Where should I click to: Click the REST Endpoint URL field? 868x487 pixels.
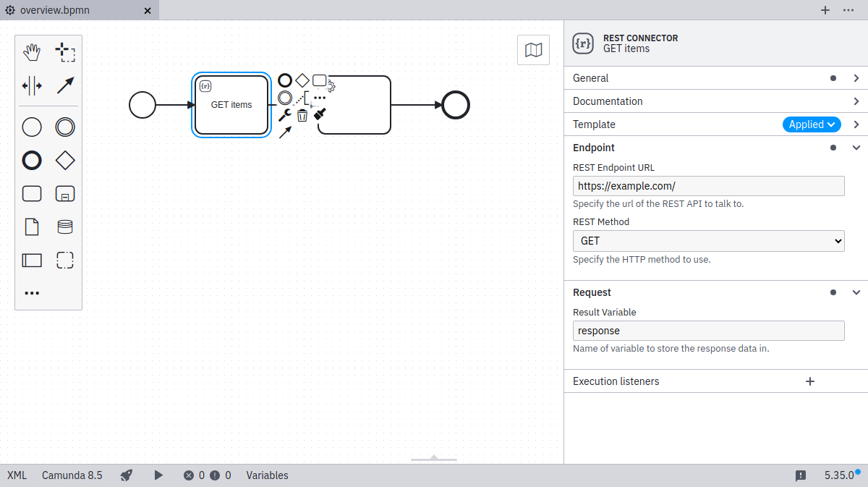point(708,186)
